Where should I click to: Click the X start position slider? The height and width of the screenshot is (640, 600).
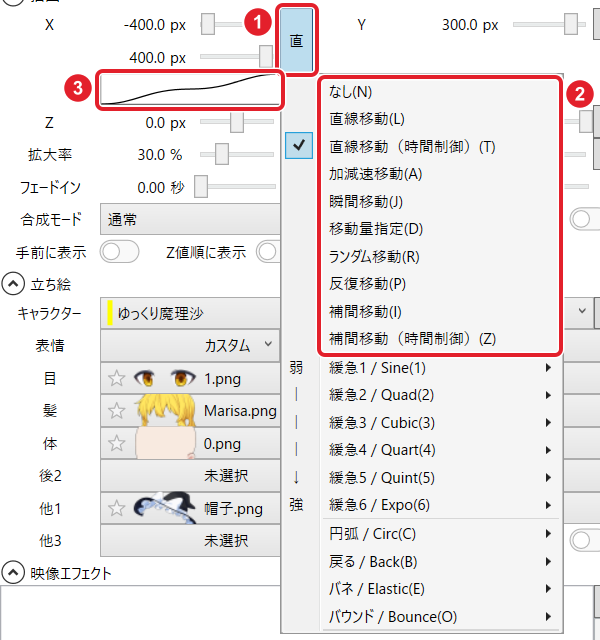(x=222, y=24)
